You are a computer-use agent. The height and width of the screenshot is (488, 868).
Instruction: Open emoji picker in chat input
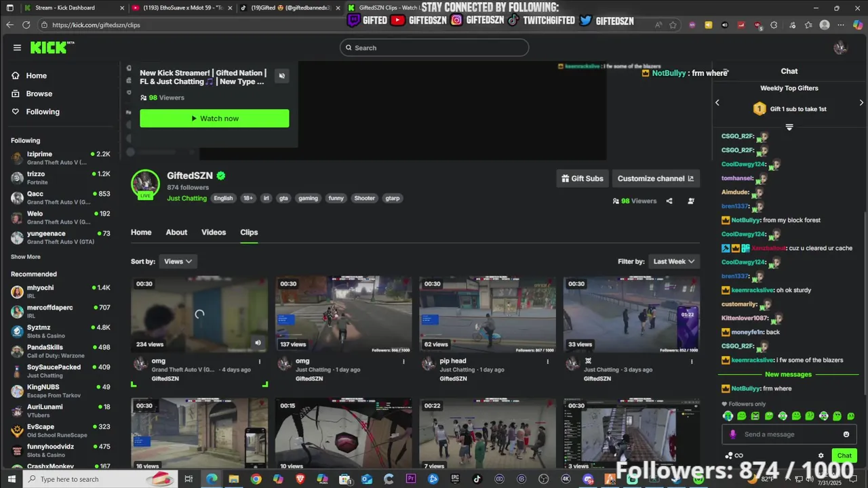[x=846, y=434]
